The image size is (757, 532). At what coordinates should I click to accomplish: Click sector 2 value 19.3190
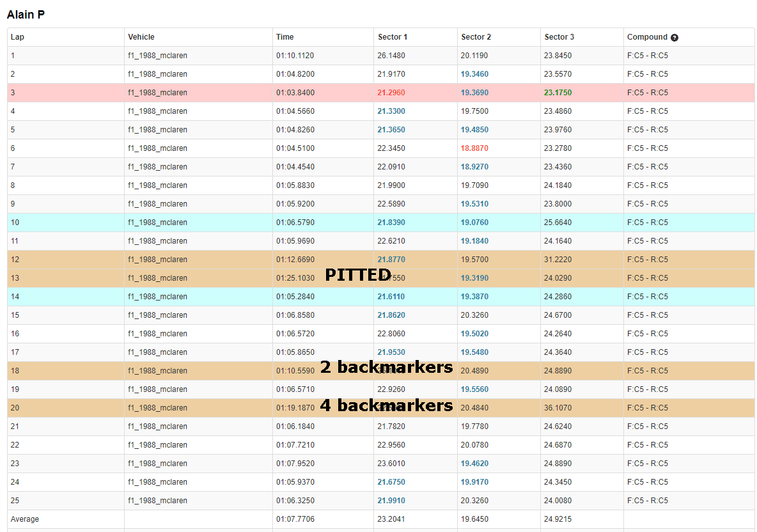click(x=474, y=278)
